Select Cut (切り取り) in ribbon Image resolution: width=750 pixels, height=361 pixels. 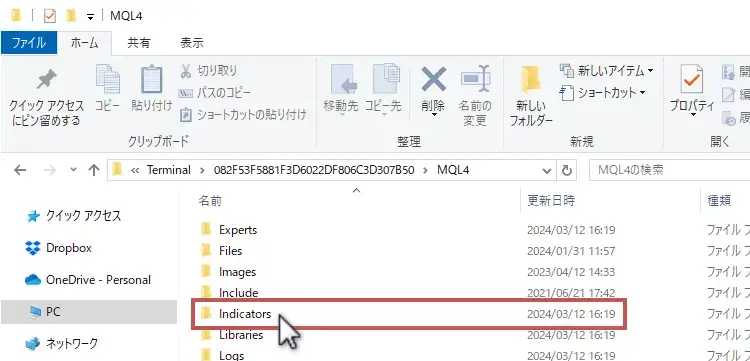(x=208, y=71)
